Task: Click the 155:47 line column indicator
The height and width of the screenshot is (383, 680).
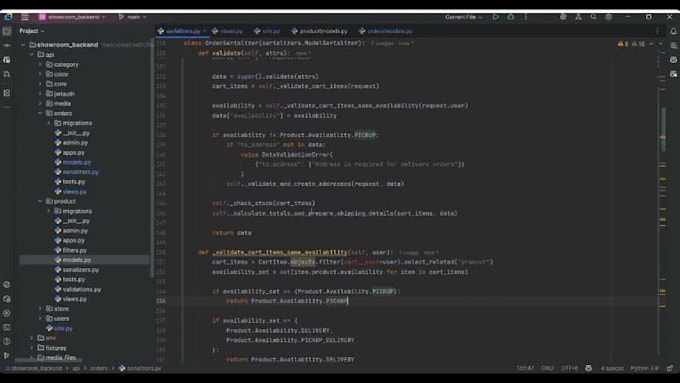Action: pos(525,368)
